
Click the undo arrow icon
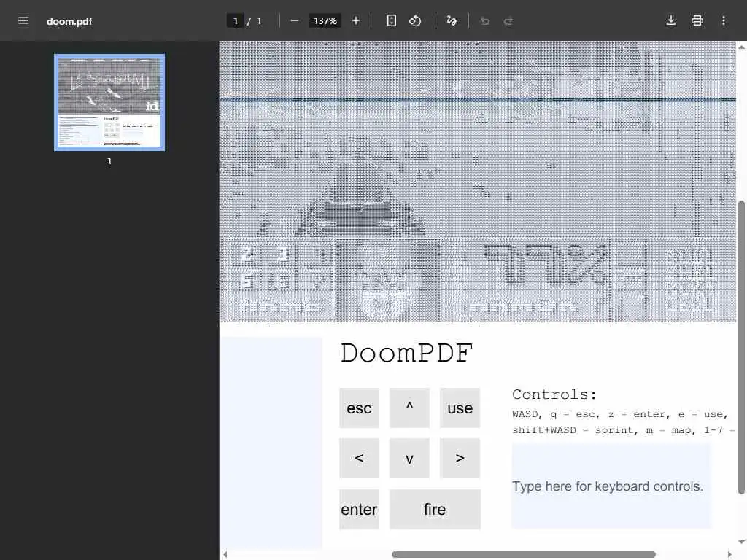click(x=485, y=20)
